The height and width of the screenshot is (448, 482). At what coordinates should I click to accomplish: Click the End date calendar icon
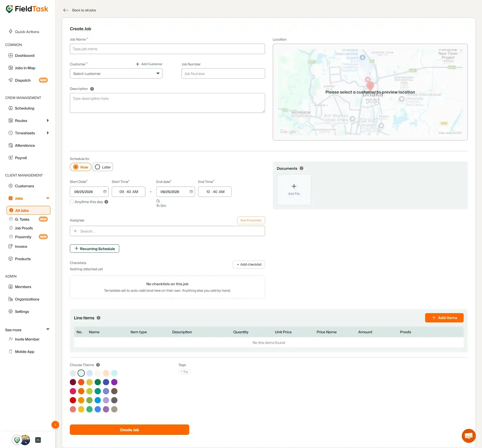click(191, 192)
